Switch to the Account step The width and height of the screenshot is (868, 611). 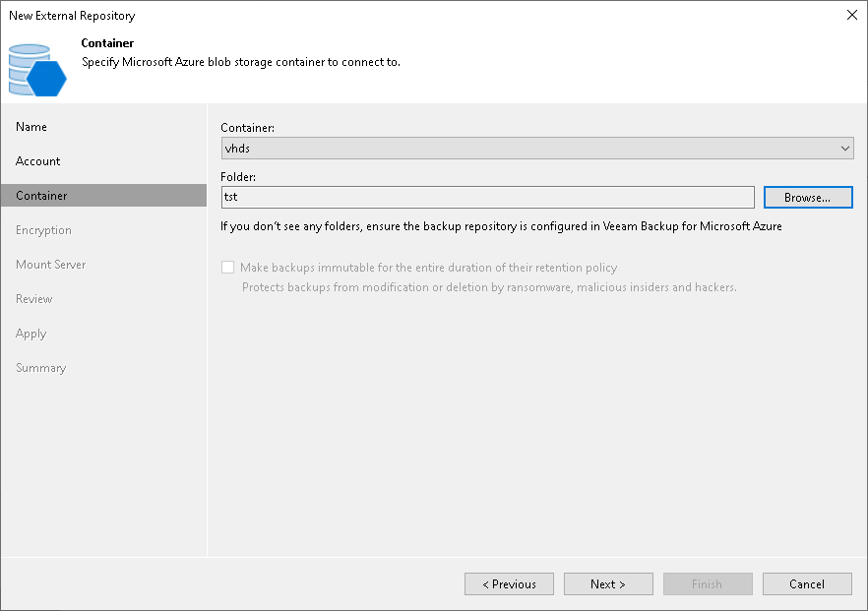[37, 161]
